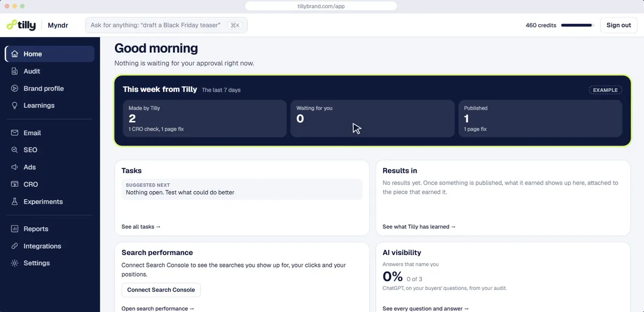This screenshot has height=312, width=644.
Task: Click the Search performance heading
Action: click(x=157, y=252)
